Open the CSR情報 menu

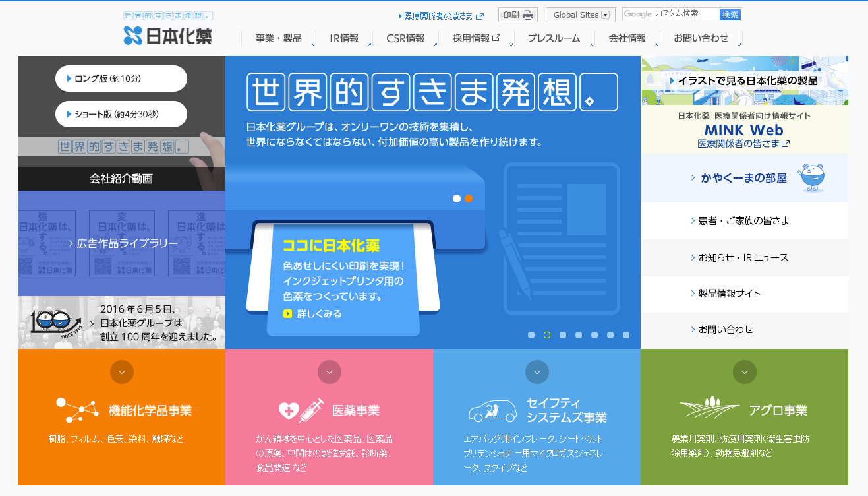pos(406,38)
